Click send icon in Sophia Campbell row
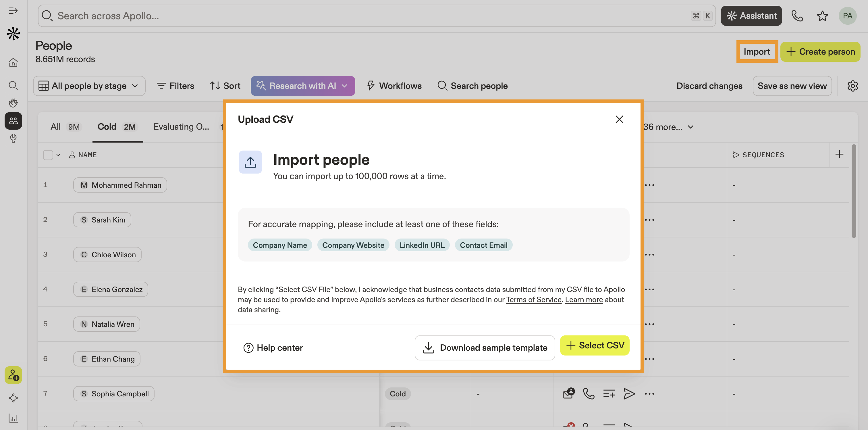The width and height of the screenshot is (868, 430). tap(629, 393)
